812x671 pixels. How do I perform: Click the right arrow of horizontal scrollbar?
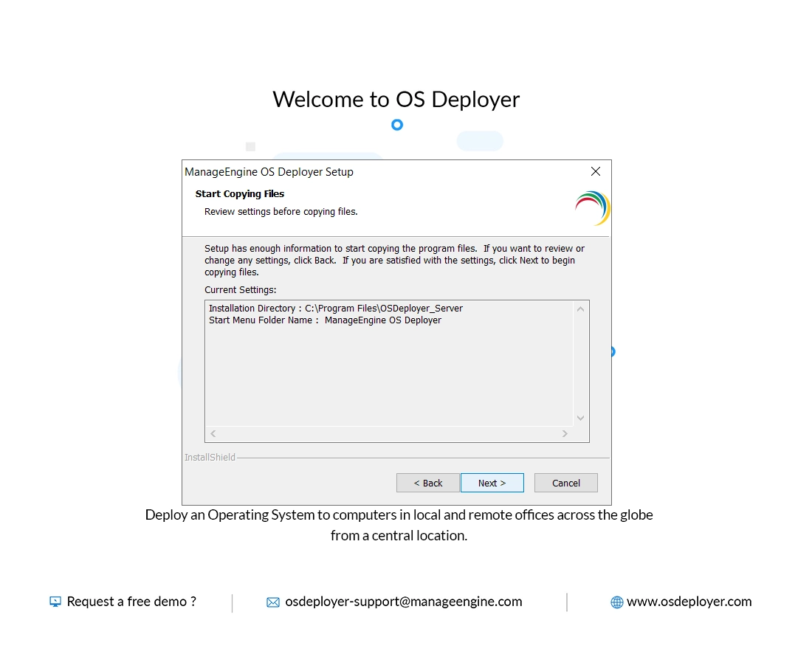click(565, 433)
